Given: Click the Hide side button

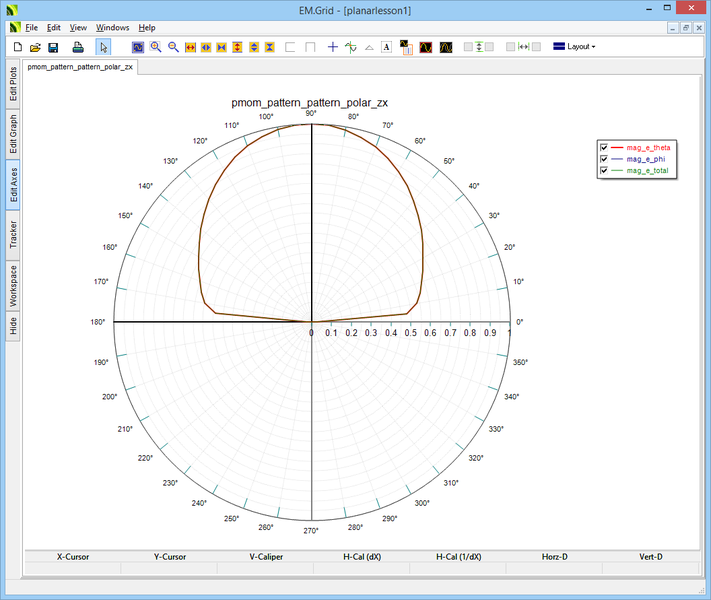Looking at the screenshot, I should click(13, 325).
